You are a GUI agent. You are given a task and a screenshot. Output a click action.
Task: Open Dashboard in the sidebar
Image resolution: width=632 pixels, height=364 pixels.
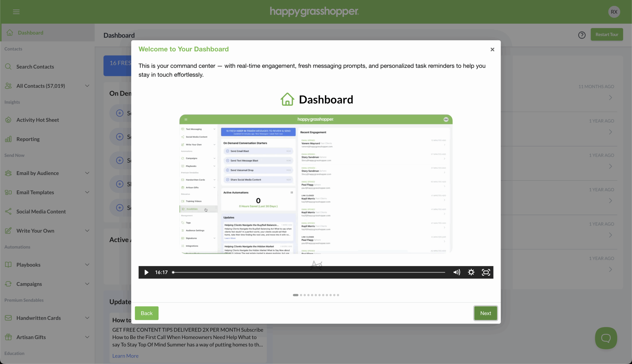47,33
